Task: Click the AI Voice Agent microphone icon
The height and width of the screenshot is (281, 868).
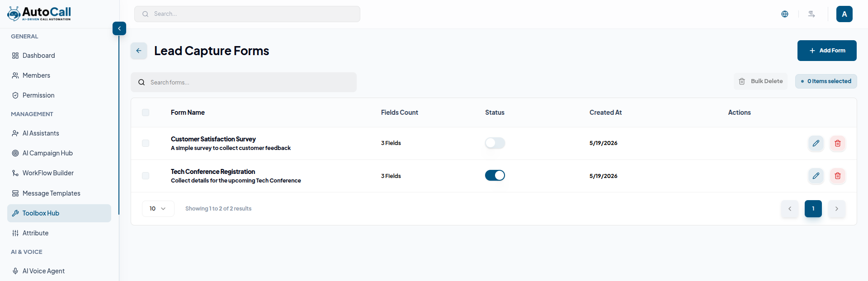Action: 15,271
